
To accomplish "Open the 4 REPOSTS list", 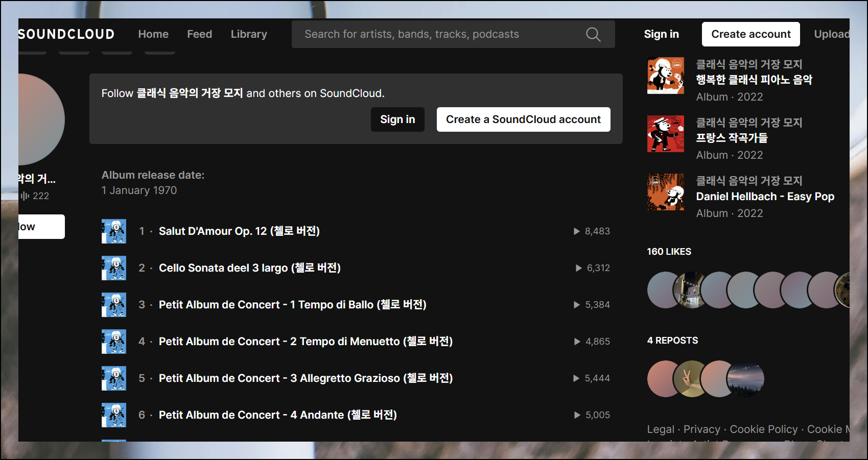I will coord(672,341).
